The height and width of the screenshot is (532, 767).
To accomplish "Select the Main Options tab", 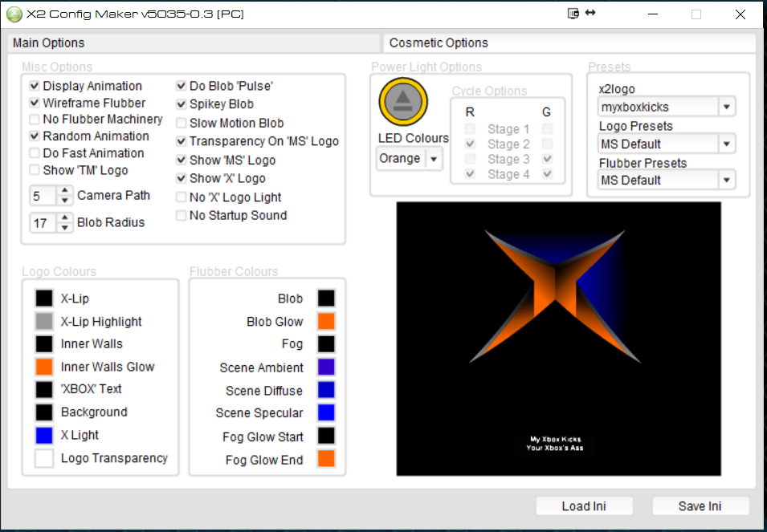I will pos(194,43).
